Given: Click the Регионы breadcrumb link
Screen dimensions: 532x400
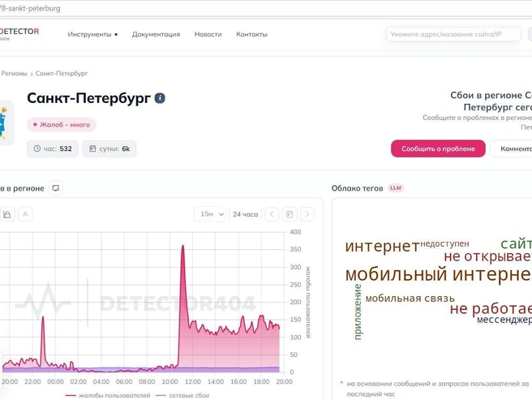Looking at the screenshot, I should [x=14, y=73].
